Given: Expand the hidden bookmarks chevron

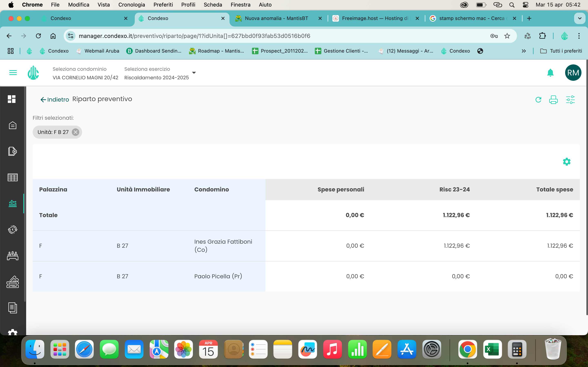Looking at the screenshot, I should (x=524, y=51).
